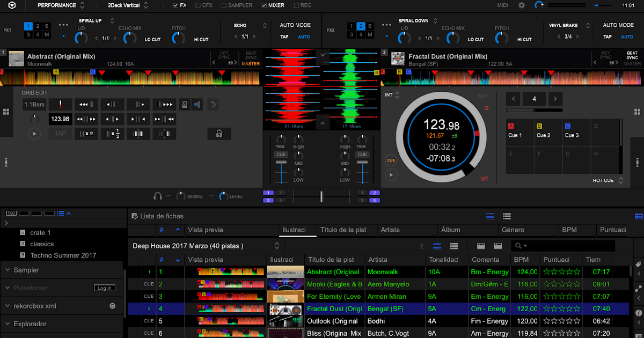The height and width of the screenshot is (338, 644).
Task: Open the deck 1 pad grid icon
Action: point(6,112)
